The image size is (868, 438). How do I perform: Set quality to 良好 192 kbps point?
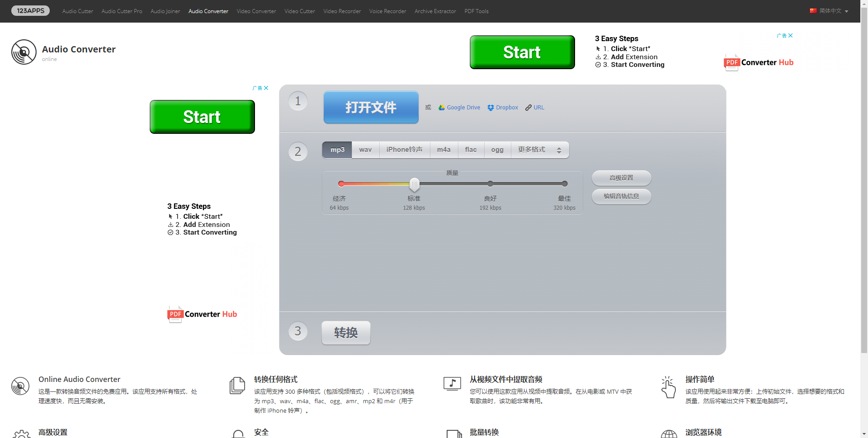click(490, 184)
